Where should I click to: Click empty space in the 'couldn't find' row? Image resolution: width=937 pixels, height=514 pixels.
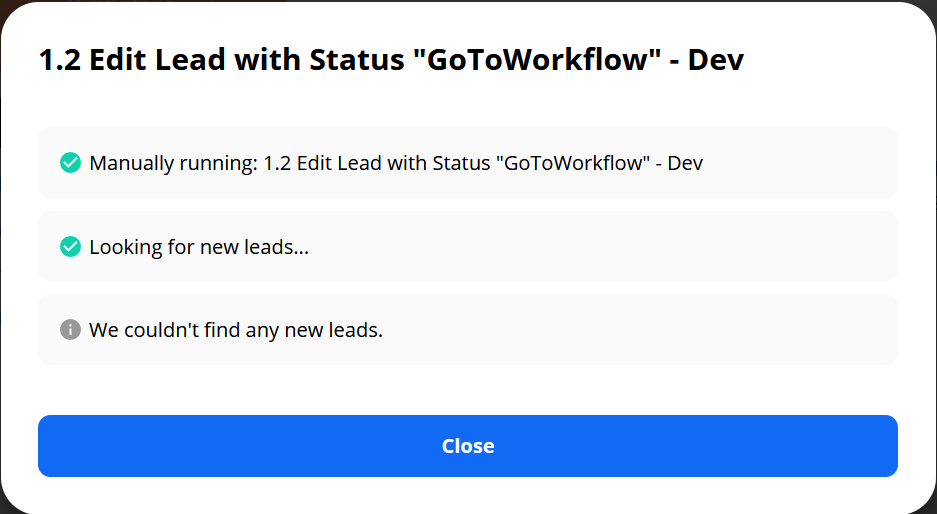pos(639,329)
